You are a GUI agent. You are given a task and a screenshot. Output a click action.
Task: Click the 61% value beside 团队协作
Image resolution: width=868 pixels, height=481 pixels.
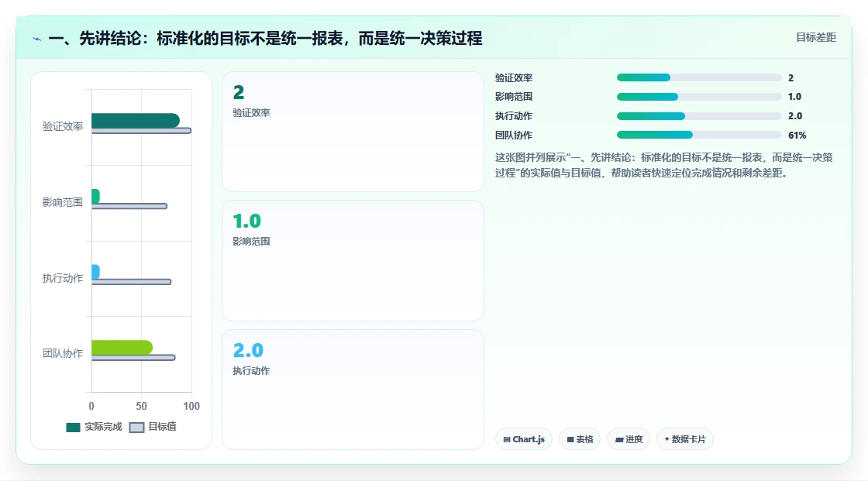[797, 135]
